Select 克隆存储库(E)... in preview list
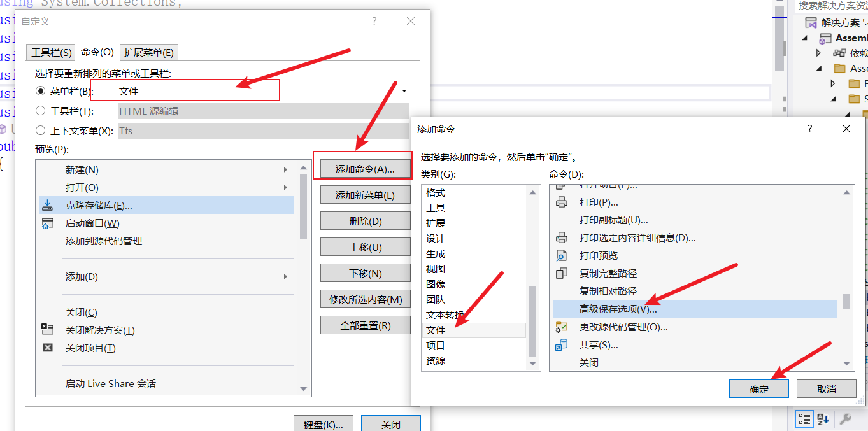This screenshot has height=431, width=868. (167, 206)
